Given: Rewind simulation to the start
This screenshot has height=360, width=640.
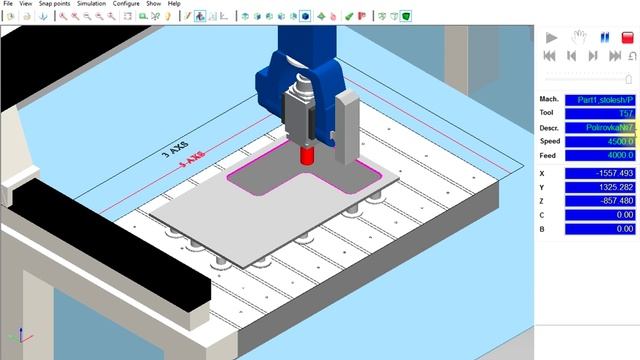Looking at the screenshot, I should point(549,56).
